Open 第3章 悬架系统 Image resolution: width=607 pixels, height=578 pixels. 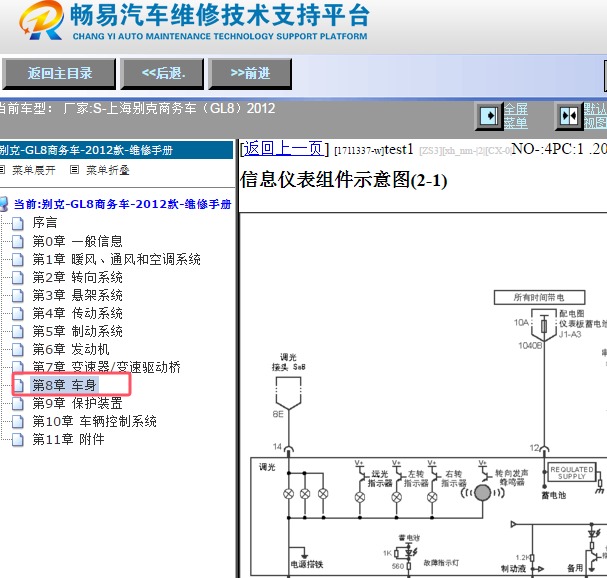[x=77, y=295]
